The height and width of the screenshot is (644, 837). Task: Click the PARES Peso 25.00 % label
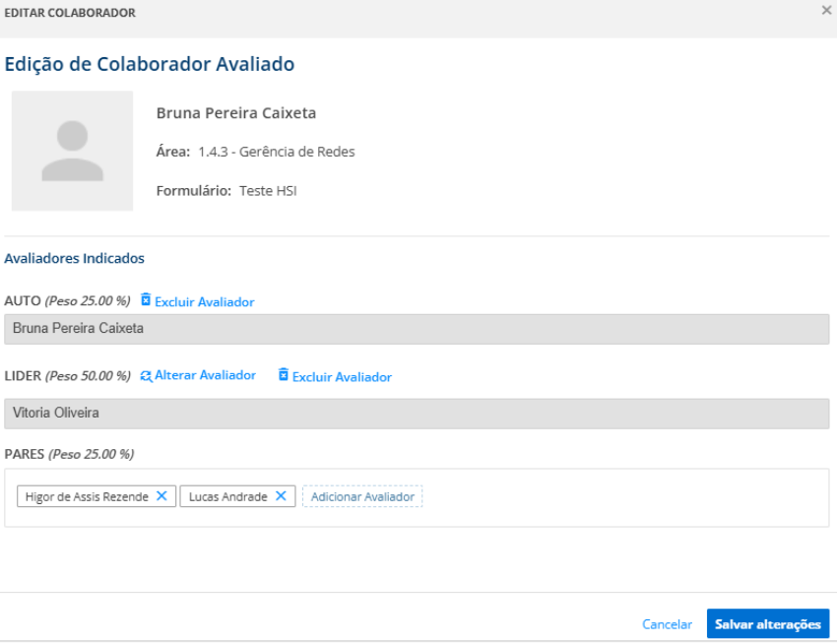pyautogui.click(x=69, y=454)
